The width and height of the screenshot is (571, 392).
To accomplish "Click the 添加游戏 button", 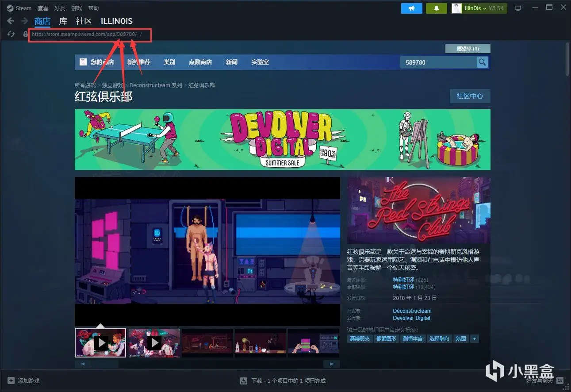I will tap(24, 380).
